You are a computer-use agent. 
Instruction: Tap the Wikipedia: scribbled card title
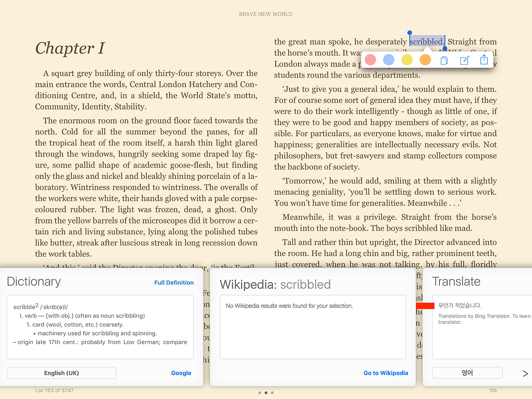pyautogui.click(x=275, y=285)
